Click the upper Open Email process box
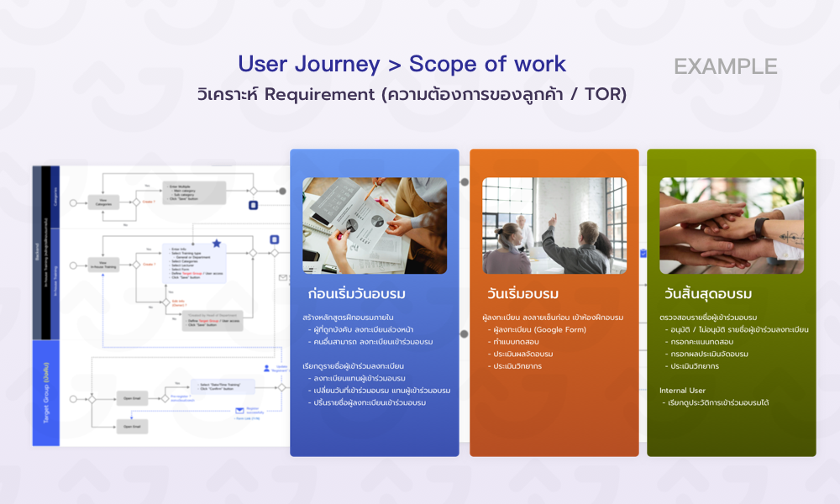Screen dimensions: 840x504 pos(132,399)
